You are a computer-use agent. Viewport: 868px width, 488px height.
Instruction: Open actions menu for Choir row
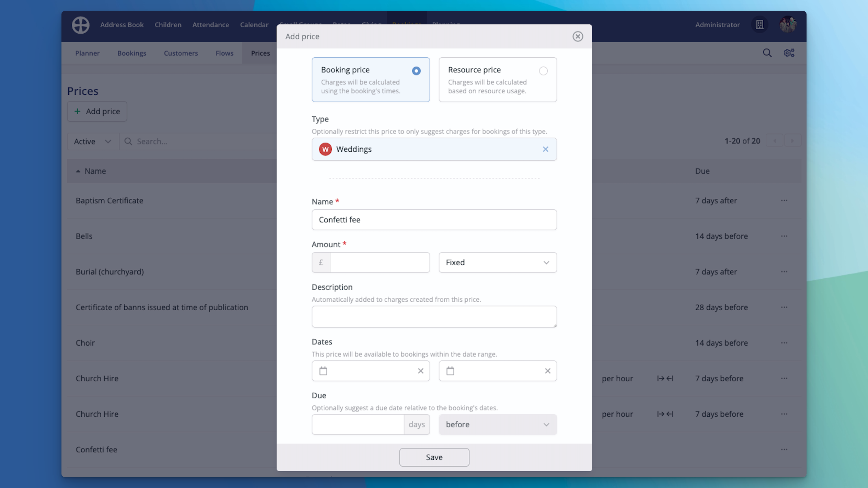[x=784, y=343]
